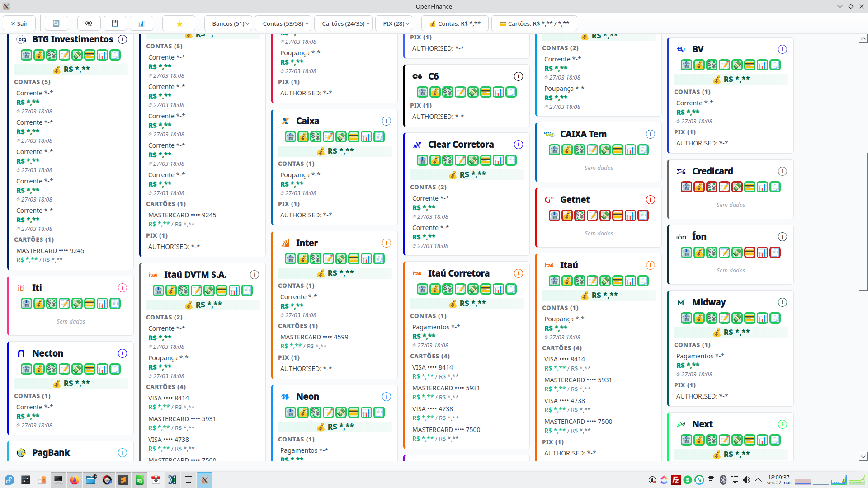Click the Contas R$ total button

coord(454,23)
